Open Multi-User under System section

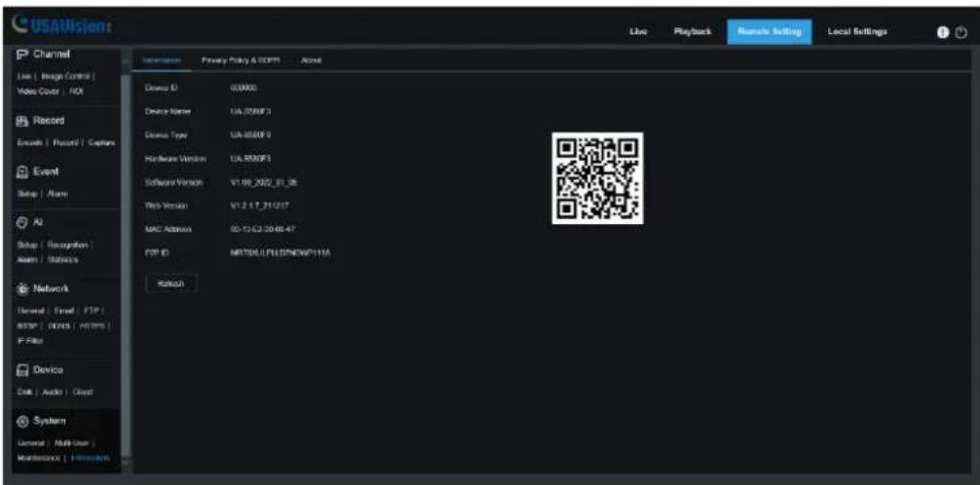[x=70, y=444]
